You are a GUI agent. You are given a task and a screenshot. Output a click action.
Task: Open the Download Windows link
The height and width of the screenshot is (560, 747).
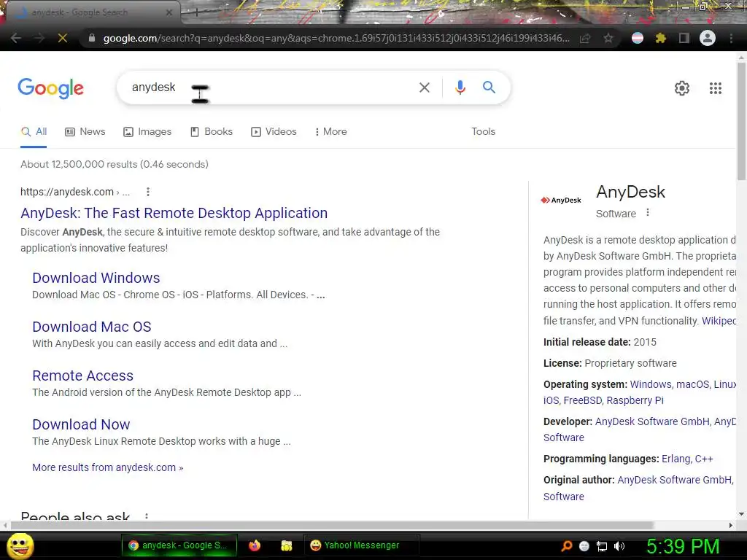pyautogui.click(x=96, y=278)
